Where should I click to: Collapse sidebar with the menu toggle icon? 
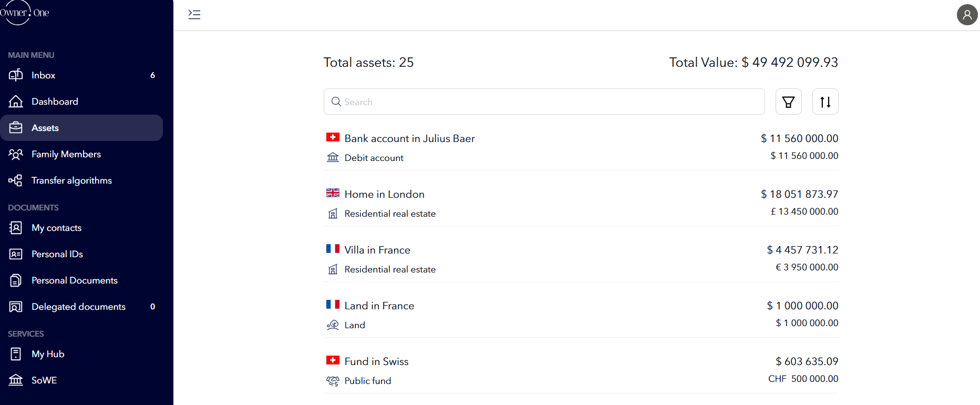tap(194, 15)
